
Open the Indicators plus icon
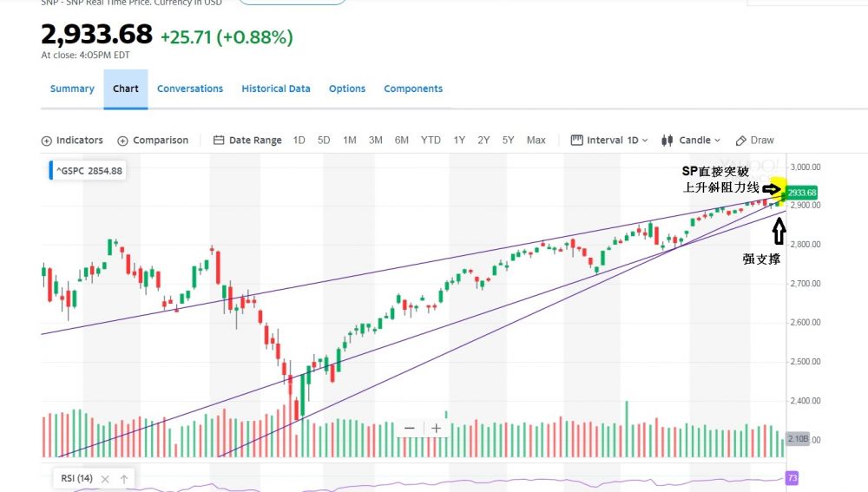point(47,141)
